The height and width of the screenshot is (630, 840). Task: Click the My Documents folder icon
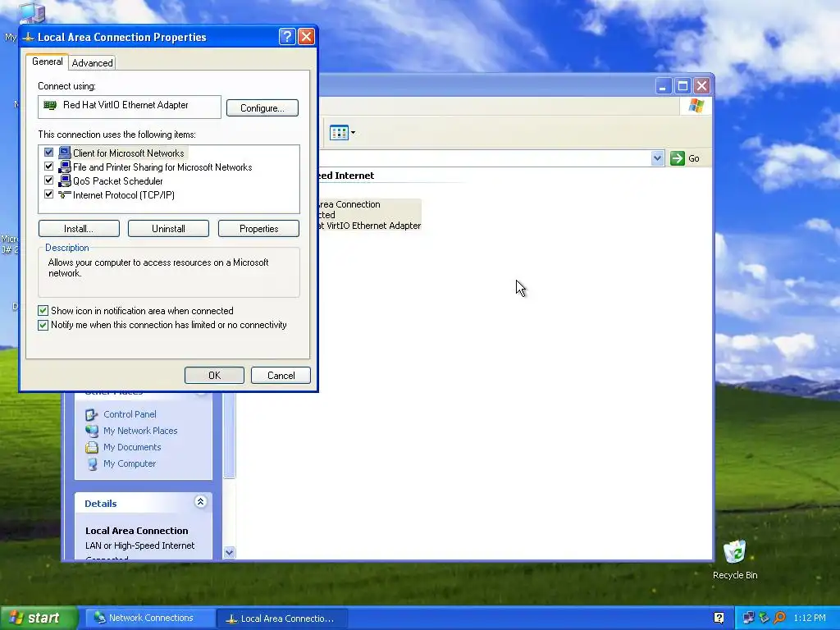coord(92,447)
